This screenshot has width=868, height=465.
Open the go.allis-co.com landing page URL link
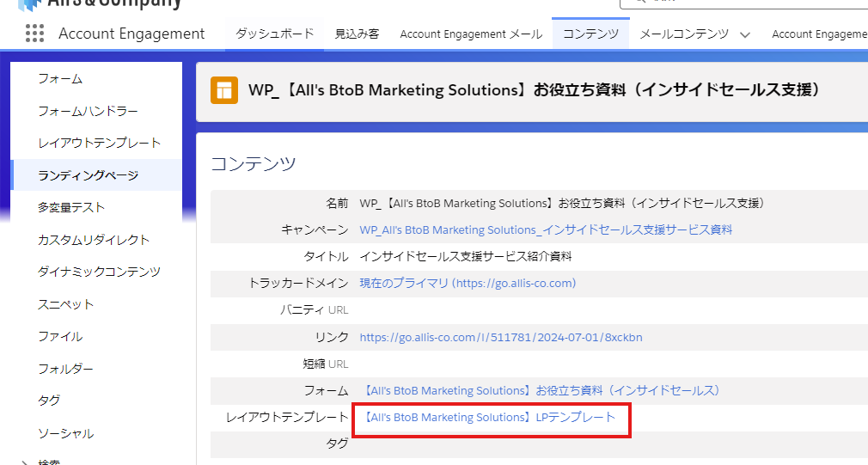click(x=500, y=337)
